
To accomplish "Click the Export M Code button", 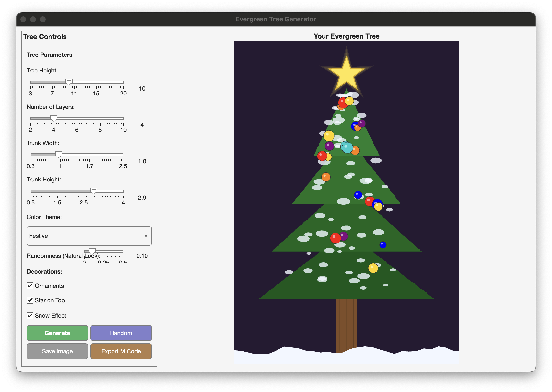I will tap(121, 351).
